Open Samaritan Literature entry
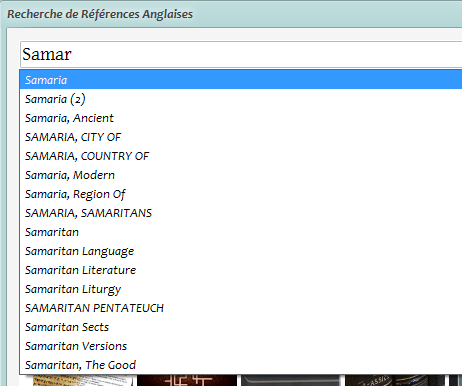 tap(241, 270)
